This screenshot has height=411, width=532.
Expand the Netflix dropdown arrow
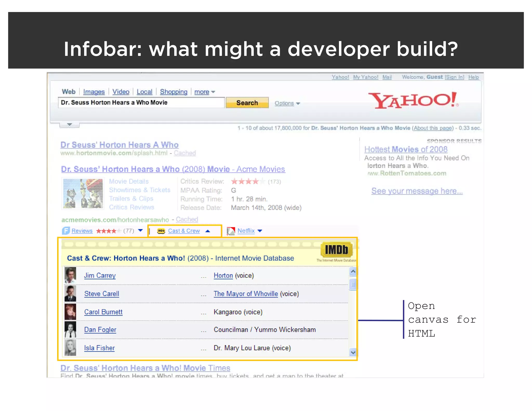pyautogui.click(x=260, y=231)
